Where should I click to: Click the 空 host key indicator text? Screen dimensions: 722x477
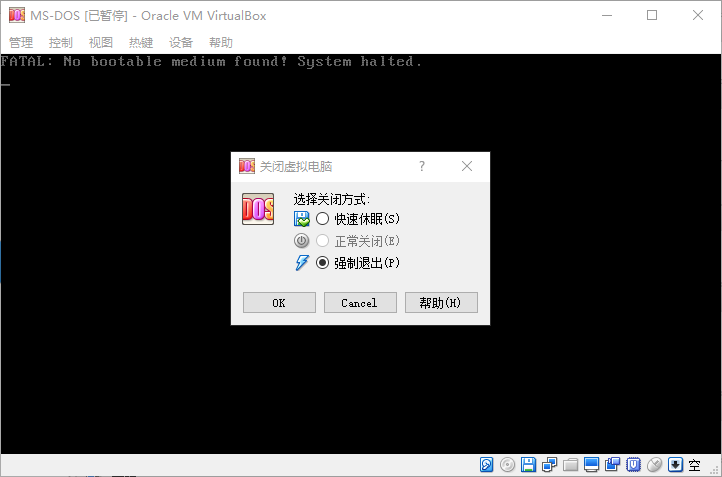(x=694, y=465)
